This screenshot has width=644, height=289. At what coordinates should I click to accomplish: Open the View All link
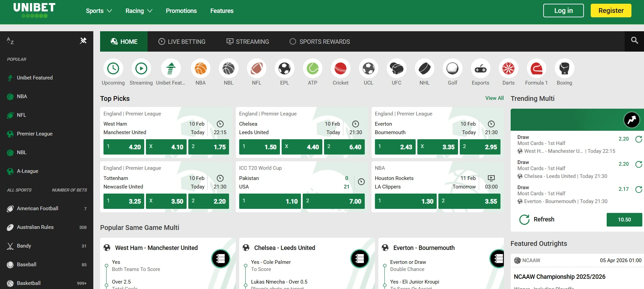click(x=494, y=98)
